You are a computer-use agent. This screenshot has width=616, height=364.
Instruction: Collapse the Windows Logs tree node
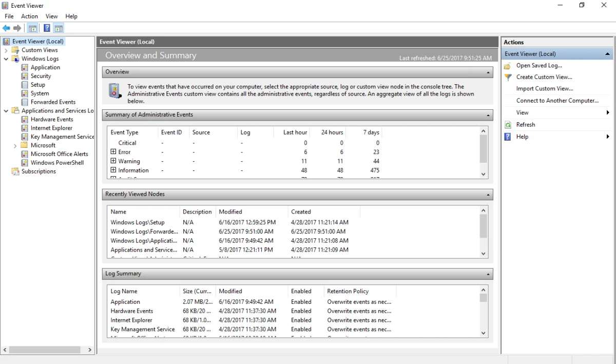(x=6, y=59)
